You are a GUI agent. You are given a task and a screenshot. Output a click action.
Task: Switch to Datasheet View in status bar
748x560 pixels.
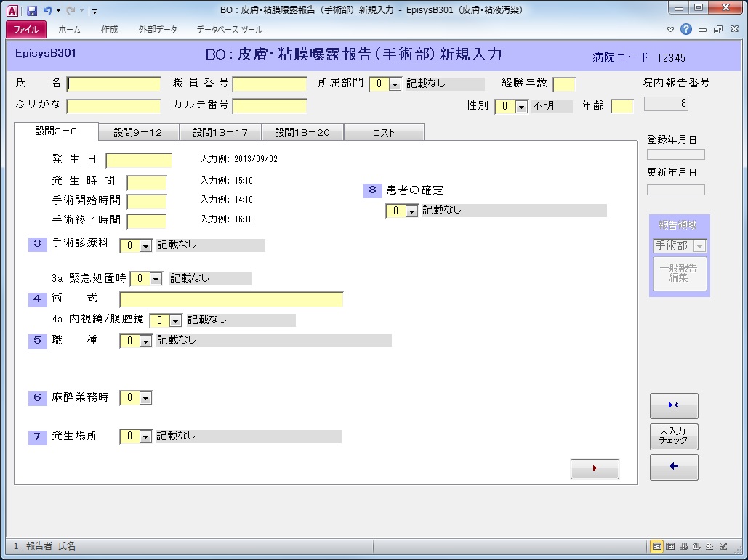[670, 546]
